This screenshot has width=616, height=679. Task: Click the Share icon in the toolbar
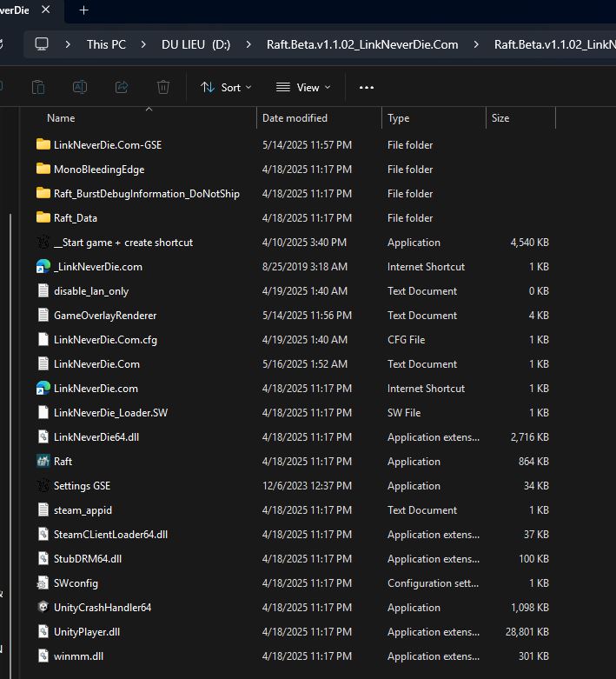(122, 87)
